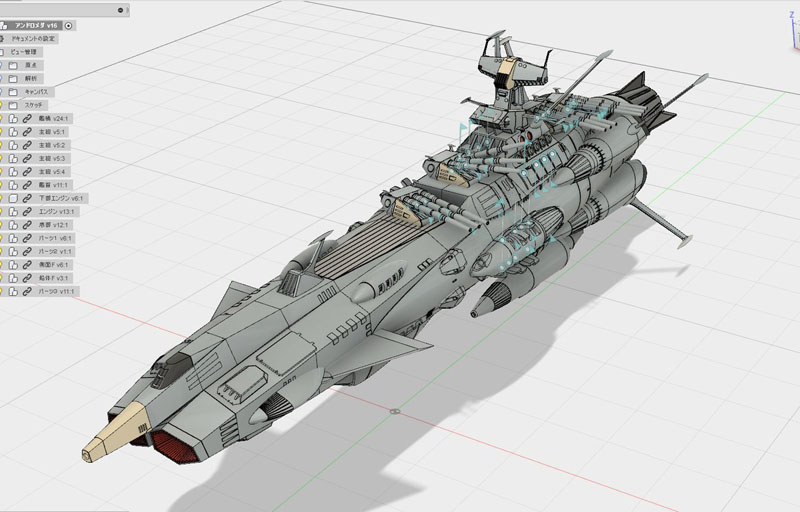Viewport: 800px width, 512px height.
Task: Click the link icon of the F v3:1 row
Action: (x=27, y=278)
